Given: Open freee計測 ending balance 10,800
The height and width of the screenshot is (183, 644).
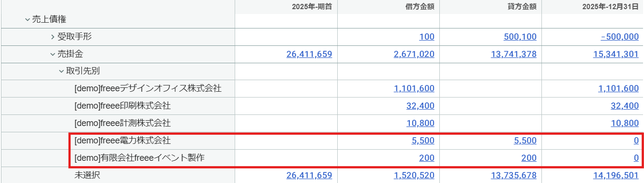Looking at the screenshot, I should 625,123.
